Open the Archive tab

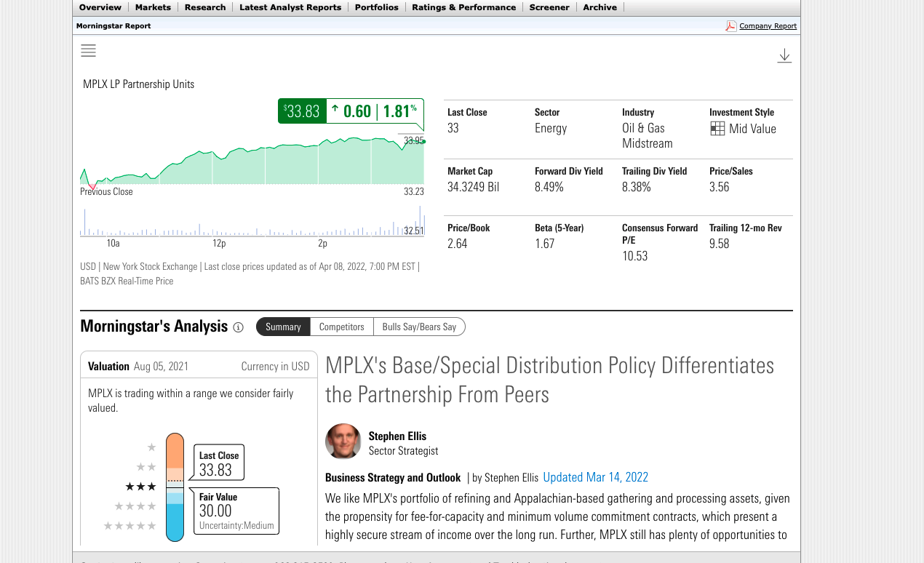click(x=600, y=7)
